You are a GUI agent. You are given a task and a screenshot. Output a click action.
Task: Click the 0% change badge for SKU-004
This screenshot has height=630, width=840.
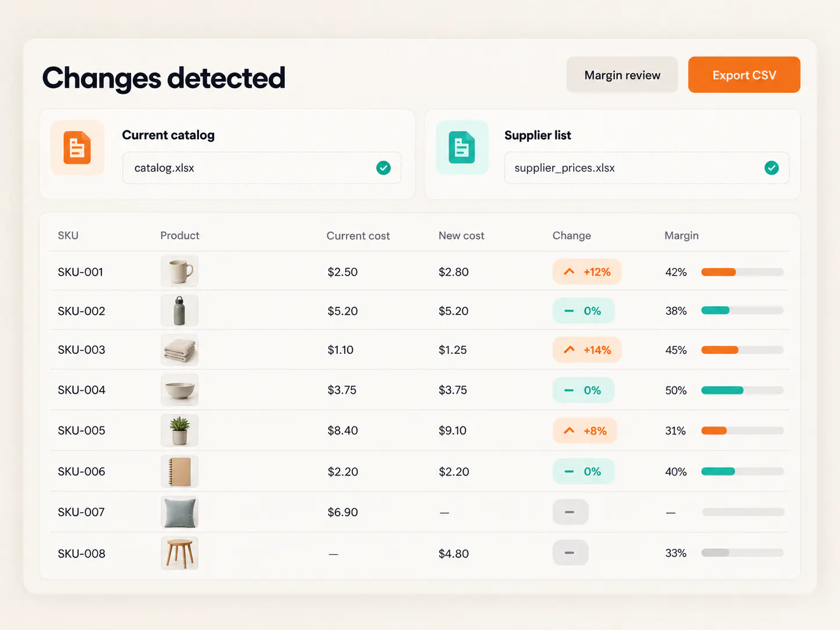tap(583, 390)
